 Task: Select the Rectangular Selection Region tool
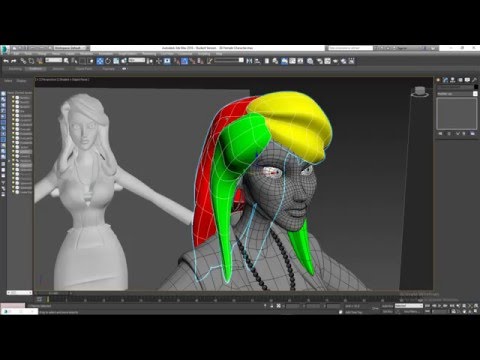(x=82, y=61)
